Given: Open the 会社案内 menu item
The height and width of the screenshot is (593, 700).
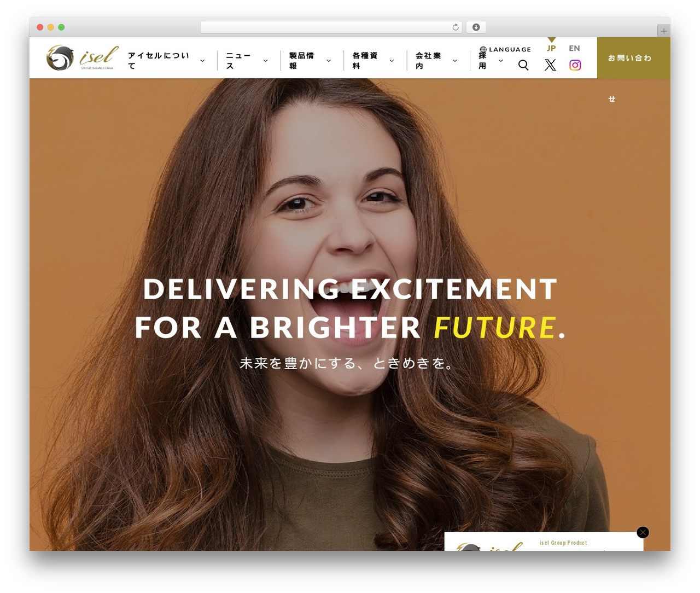Looking at the screenshot, I should click(428, 61).
